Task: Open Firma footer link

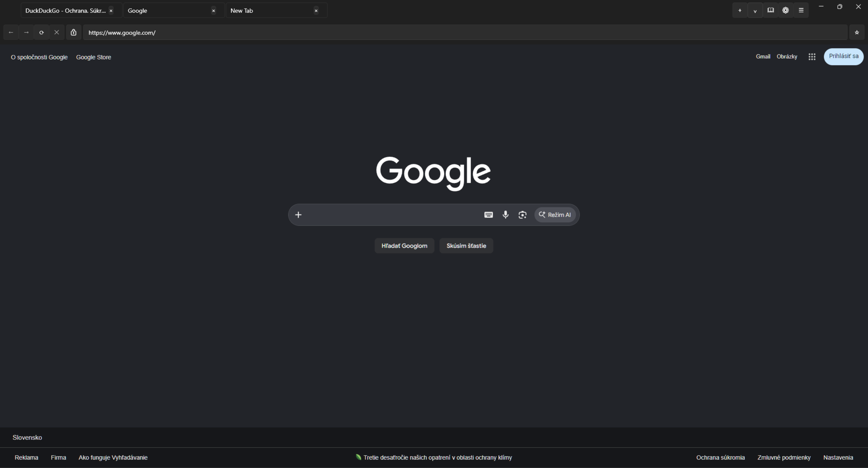Action: click(58, 457)
